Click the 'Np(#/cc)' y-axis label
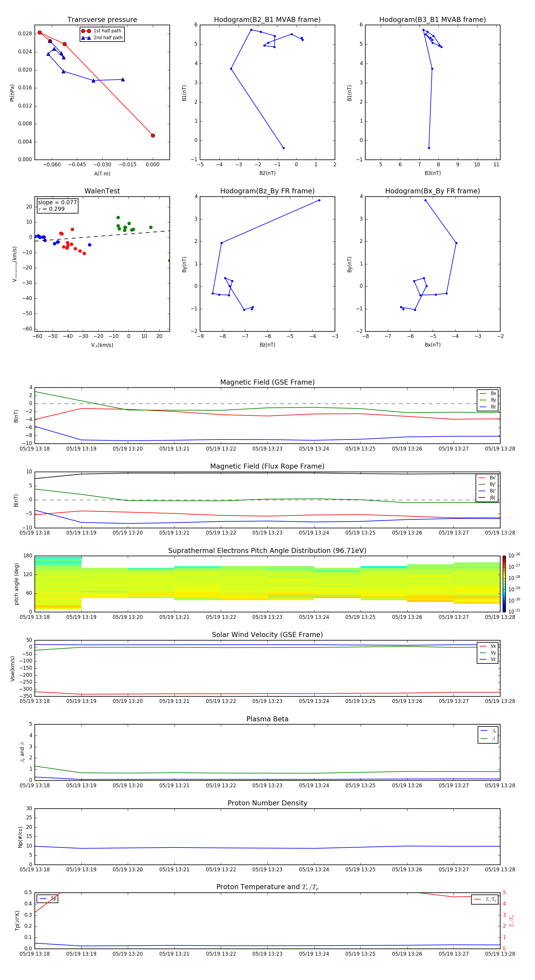The height and width of the screenshot is (980, 535). coord(20,837)
